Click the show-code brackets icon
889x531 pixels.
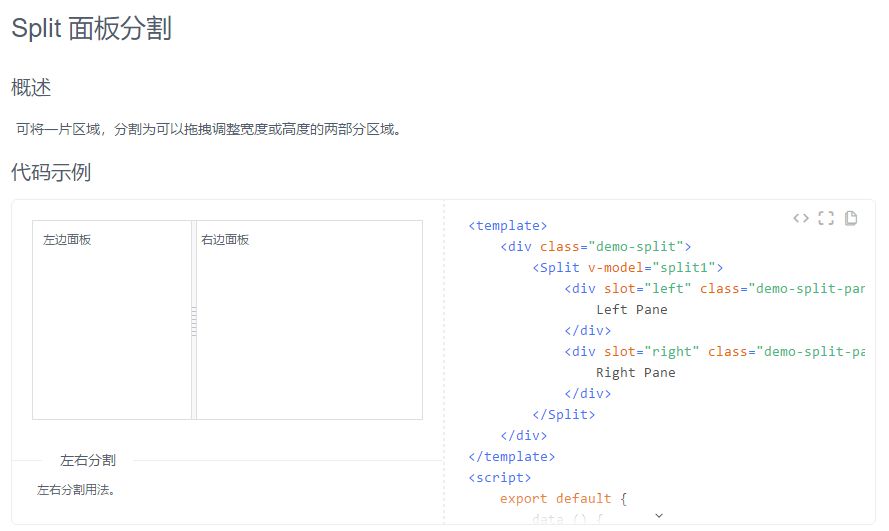pos(801,218)
